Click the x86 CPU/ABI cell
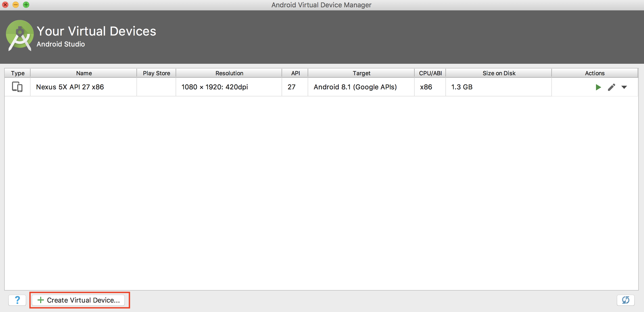This screenshot has height=312, width=644. pyautogui.click(x=430, y=87)
